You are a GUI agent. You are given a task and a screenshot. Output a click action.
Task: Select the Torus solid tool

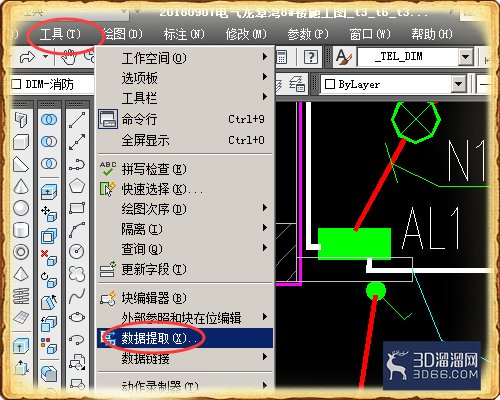click(x=21, y=252)
